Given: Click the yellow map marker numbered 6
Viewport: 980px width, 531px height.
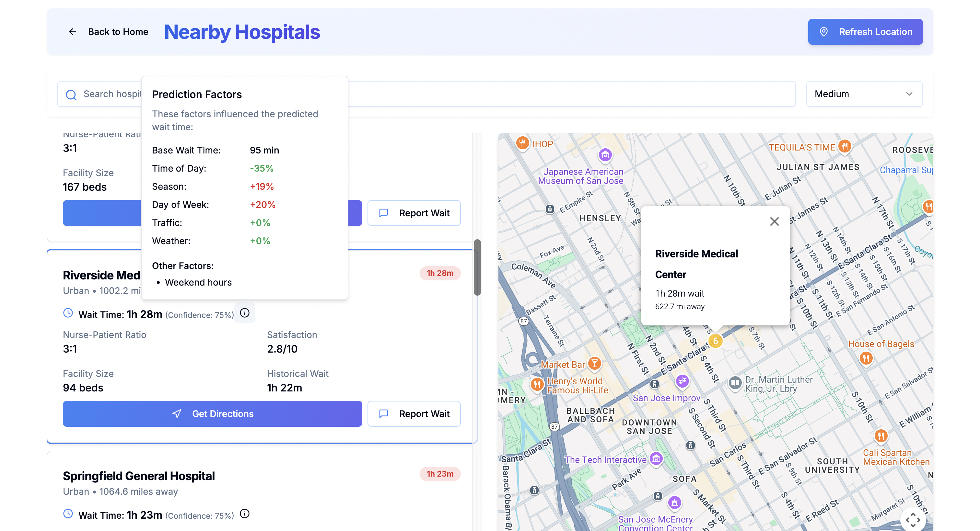Looking at the screenshot, I should (715, 341).
